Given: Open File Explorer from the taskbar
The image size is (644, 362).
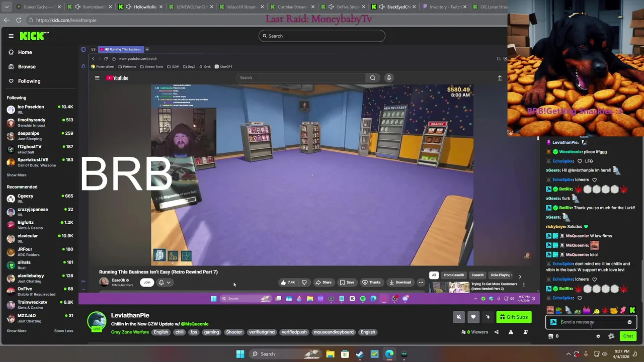Looking at the screenshot, I should coord(330,354).
